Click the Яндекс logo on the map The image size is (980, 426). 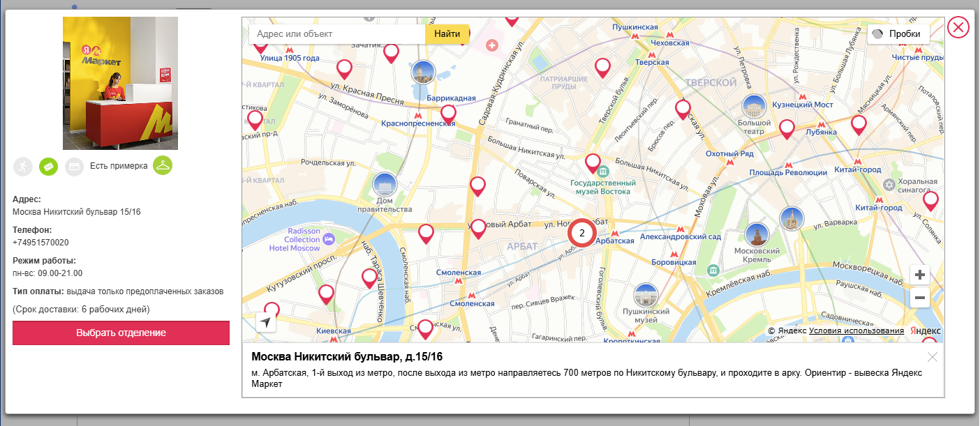[925, 330]
